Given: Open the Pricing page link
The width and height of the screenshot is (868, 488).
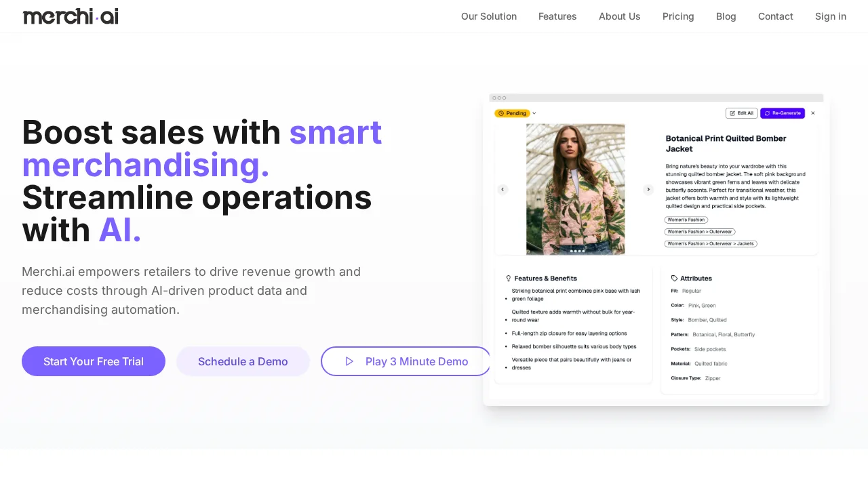Looking at the screenshot, I should (x=678, y=16).
